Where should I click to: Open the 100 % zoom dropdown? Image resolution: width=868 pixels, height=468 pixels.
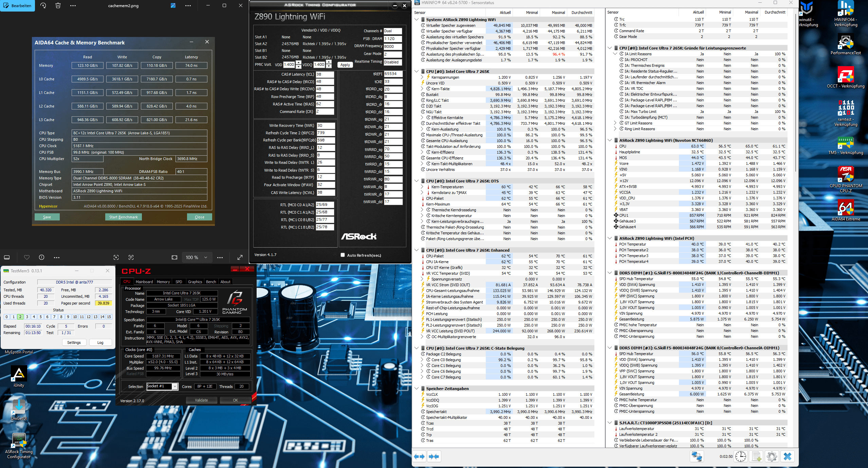click(x=197, y=257)
